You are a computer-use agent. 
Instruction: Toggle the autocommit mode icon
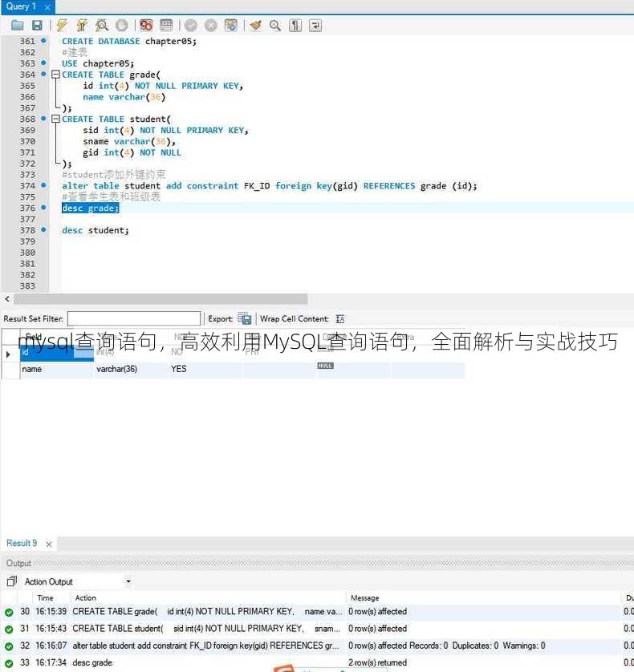(231, 26)
